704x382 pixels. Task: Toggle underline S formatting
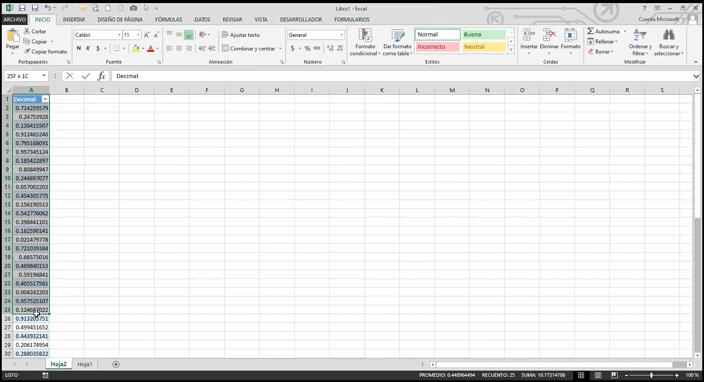pos(98,48)
